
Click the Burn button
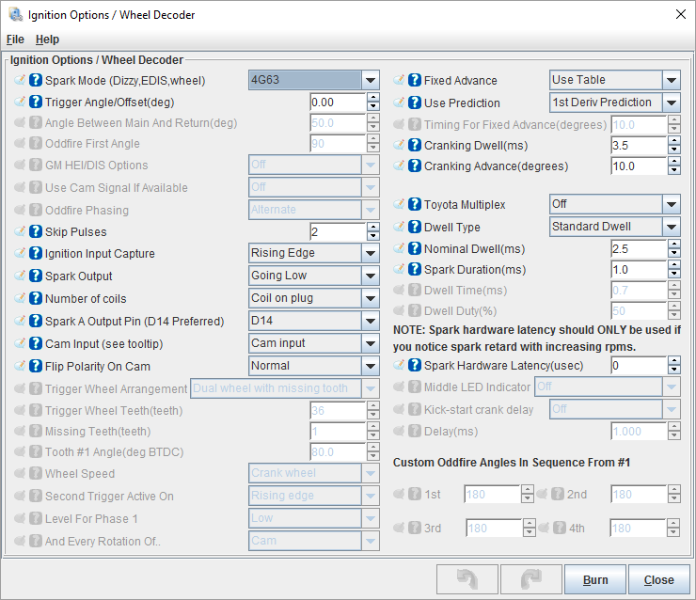coord(595,580)
